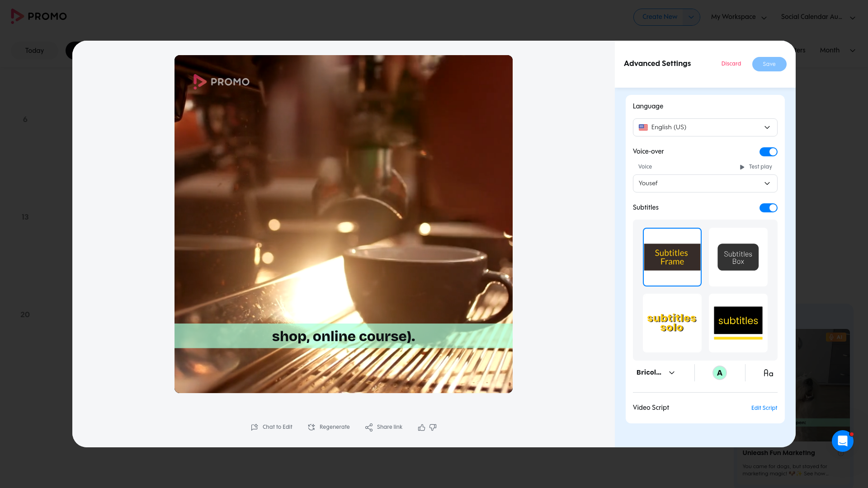868x488 pixels.
Task: Turn off the Subtitles toggle
Action: click(768, 208)
